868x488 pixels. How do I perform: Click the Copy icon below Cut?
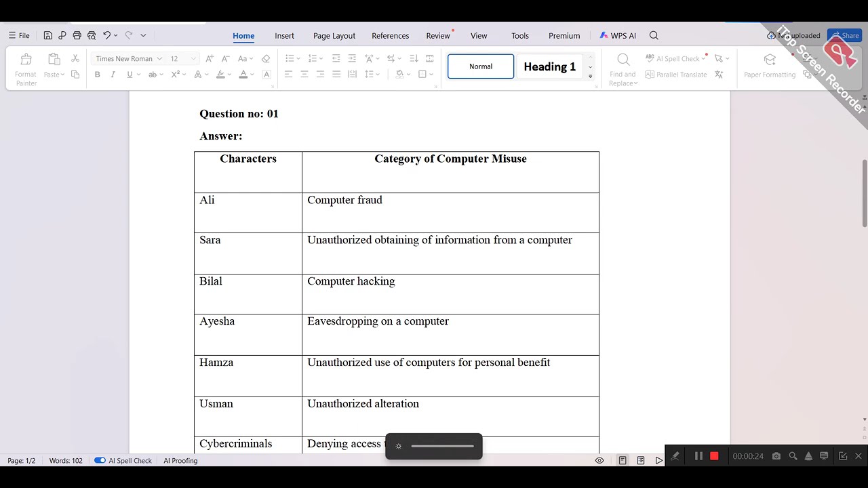75,75
